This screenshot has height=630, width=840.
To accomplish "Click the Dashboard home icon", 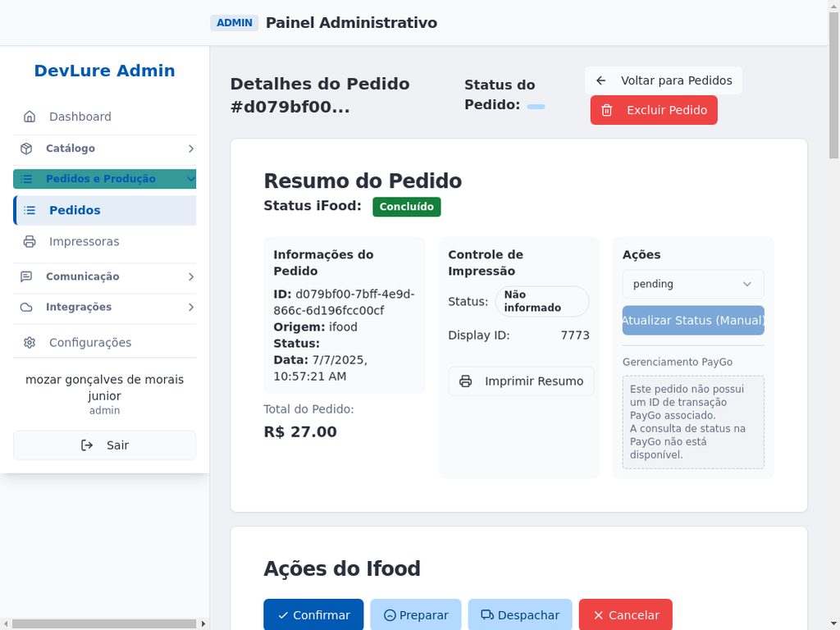I will [x=30, y=116].
